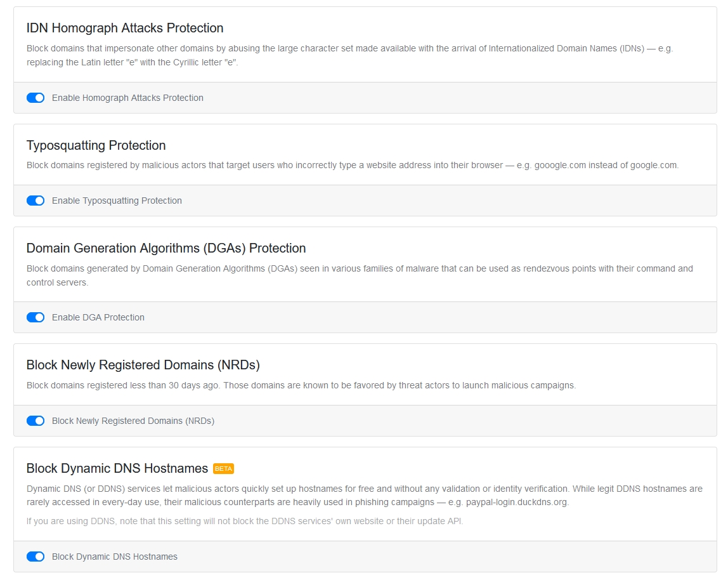Click the "Block Dynamic DNS Hostnames" section heading
The image size is (728, 580).
coord(117,468)
